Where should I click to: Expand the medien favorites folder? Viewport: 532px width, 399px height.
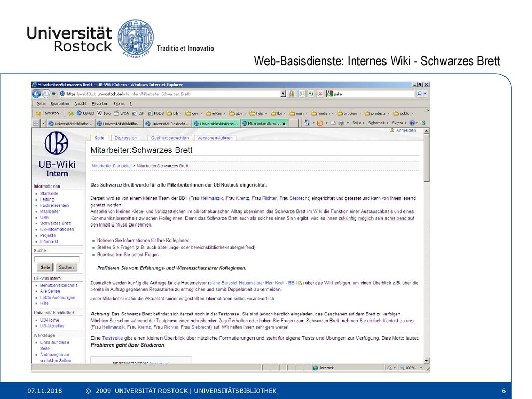point(323,113)
